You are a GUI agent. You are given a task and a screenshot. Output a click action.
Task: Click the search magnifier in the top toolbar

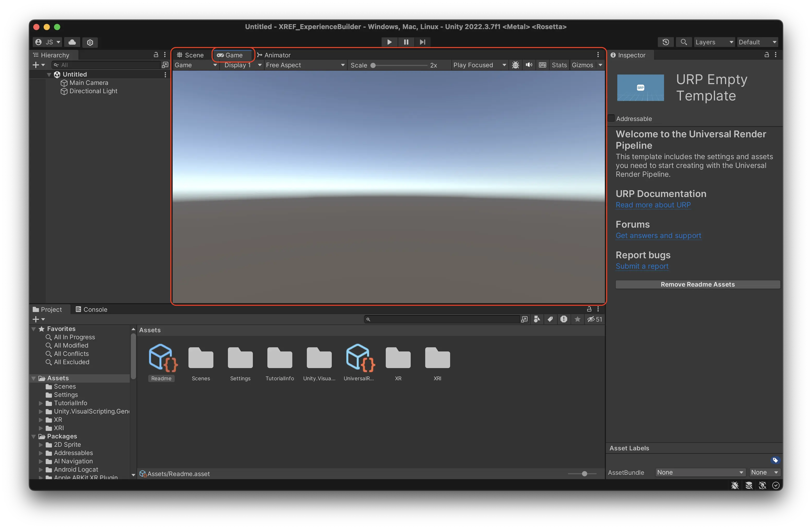tap(684, 42)
